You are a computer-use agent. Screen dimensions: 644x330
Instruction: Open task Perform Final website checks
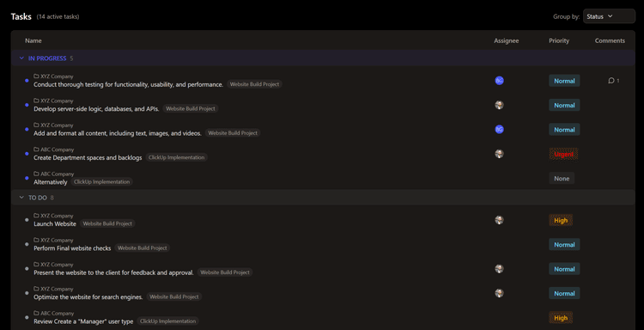[x=72, y=248]
